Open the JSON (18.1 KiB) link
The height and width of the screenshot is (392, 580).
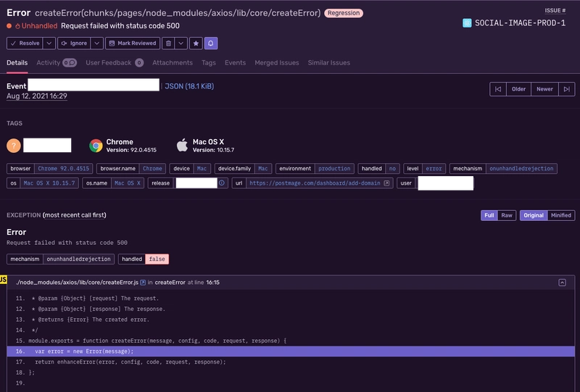coord(189,86)
